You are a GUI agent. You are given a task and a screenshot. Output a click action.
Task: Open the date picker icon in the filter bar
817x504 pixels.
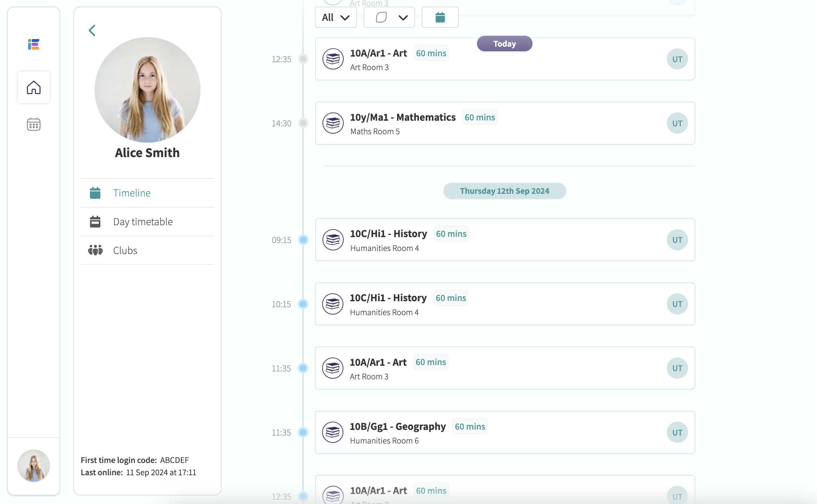440,17
